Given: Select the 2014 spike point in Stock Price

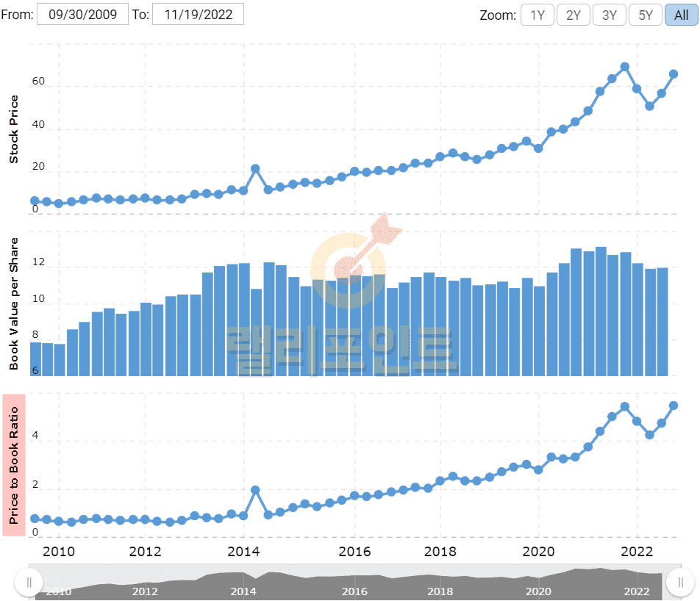Looking at the screenshot, I should click(x=255, y=169).
